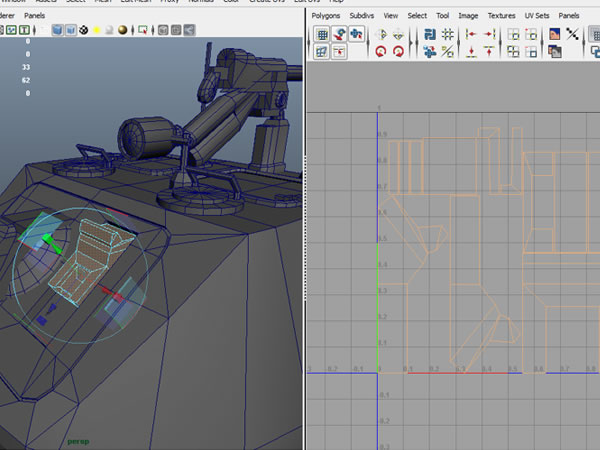The height and width of the screenshot is (450, 600).
Task: Click the bottom-right isolate grid icon
Action: [531, 52]
